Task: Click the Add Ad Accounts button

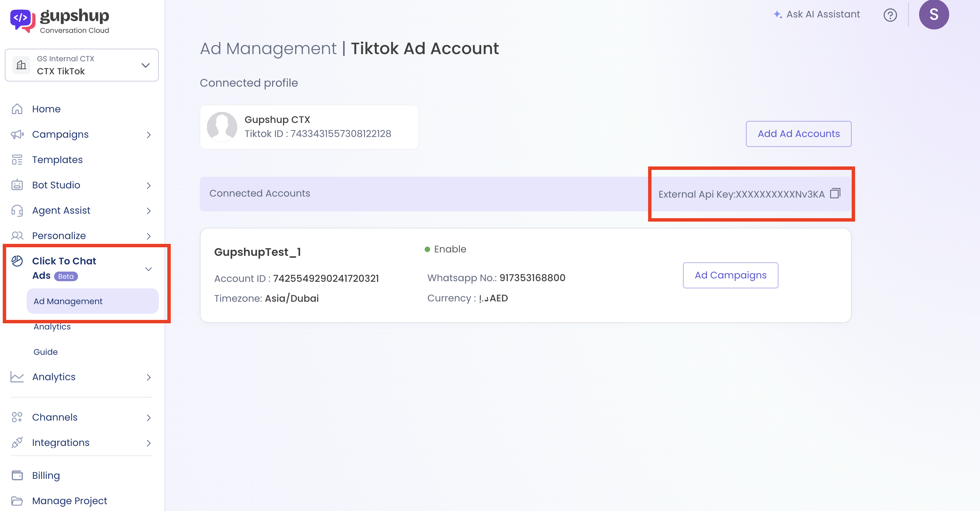Action: pyautogui.click(x=798, y=134)
